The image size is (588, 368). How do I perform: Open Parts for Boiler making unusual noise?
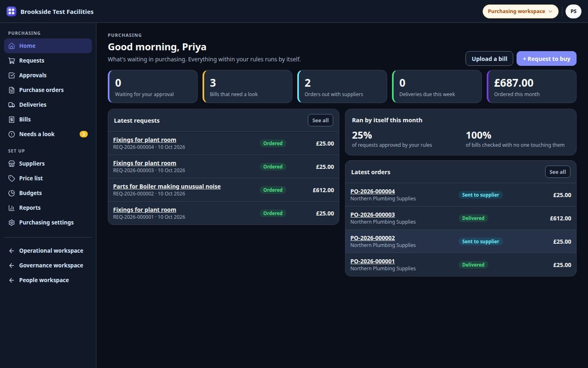click(167, 186)
